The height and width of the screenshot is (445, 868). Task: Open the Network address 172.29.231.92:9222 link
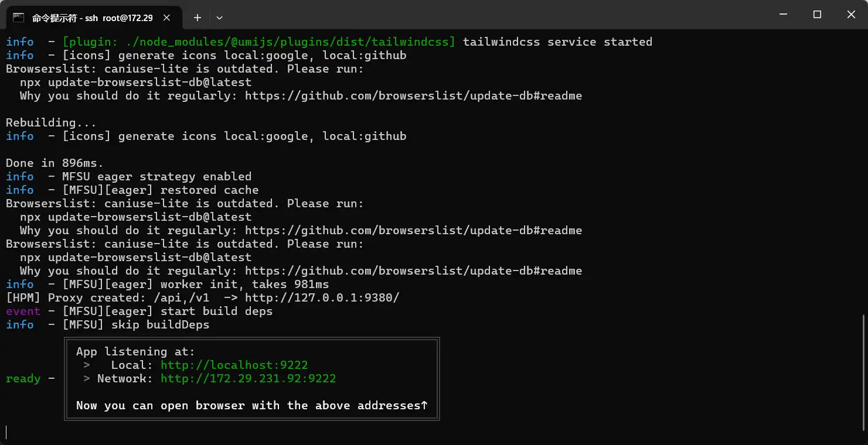coord(248,378)
